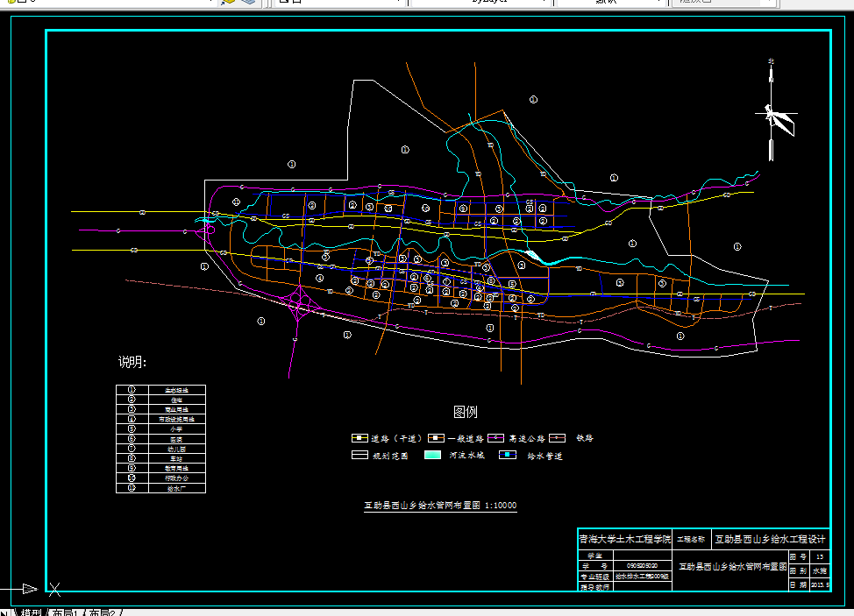Click the 生态绿地 table cell
Screen dimensions: 854x616
[177, 390]
